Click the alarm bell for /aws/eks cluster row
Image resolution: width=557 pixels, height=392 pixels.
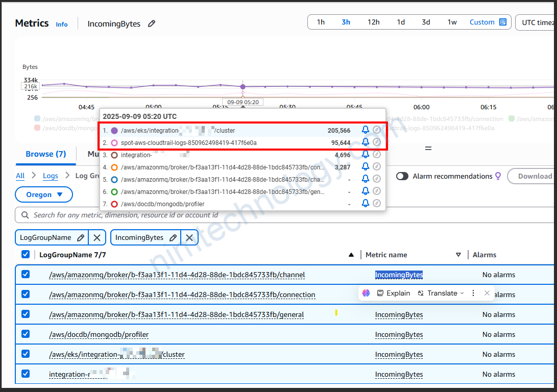pos(365,130)
